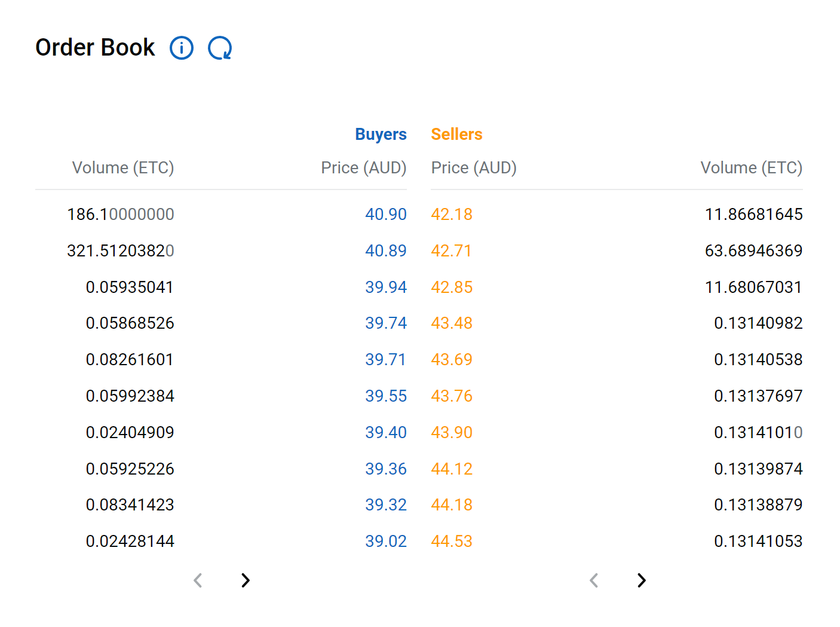Click buyer volume 0.05992384

coord(130,396)
